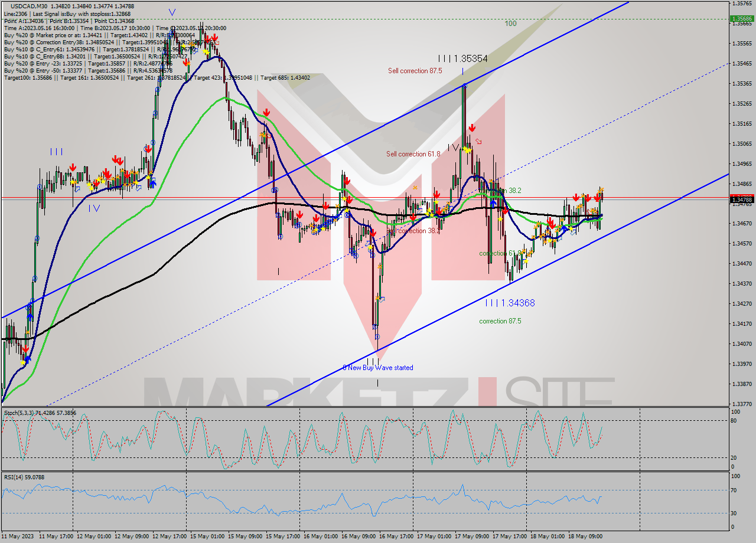Screen dimensions: 756x543
Task: Click the 1.34470 price axis label
Action: (x=742, y=263)
